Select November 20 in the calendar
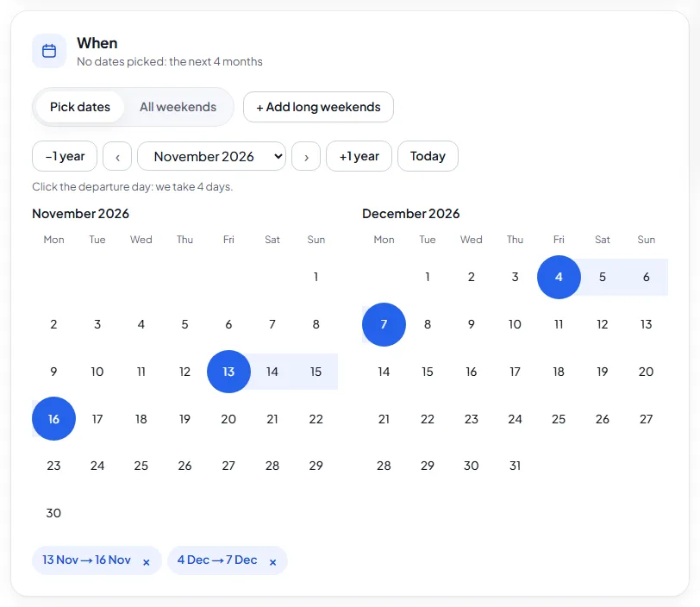 coord(228,419)
